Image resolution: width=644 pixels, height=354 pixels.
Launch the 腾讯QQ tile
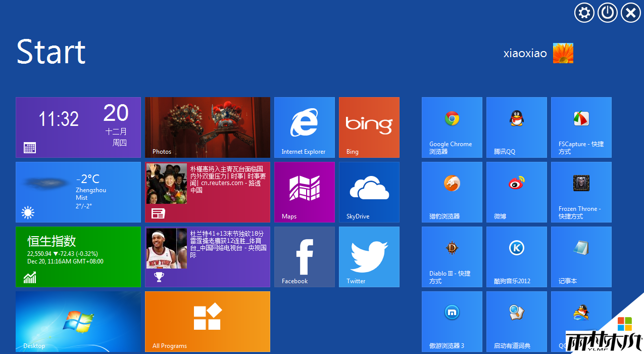[517, 127]
